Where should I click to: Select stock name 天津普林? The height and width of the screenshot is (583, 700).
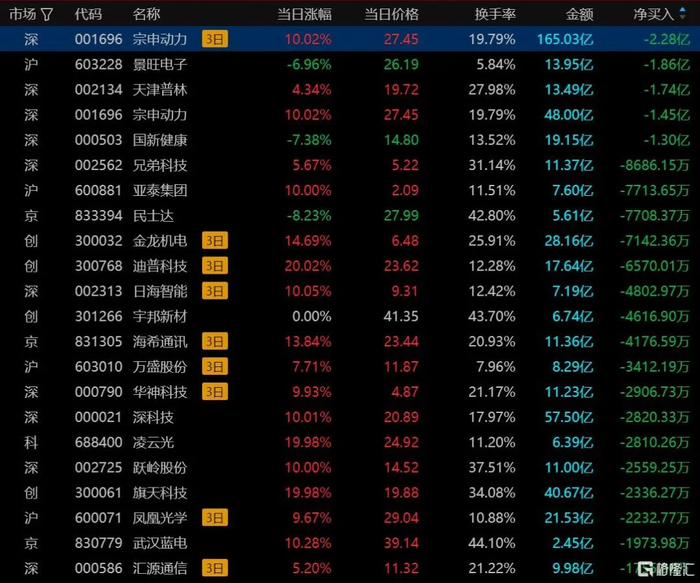click(x=160, y=90)
